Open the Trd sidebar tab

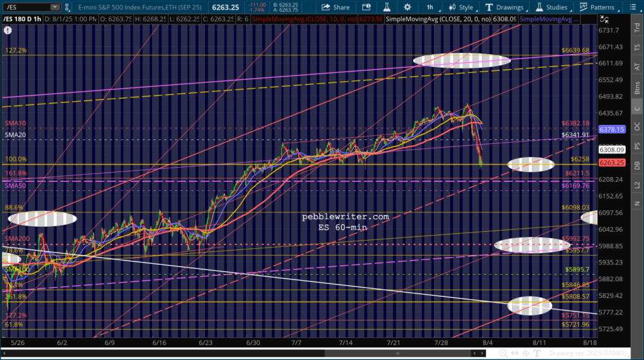637,28
